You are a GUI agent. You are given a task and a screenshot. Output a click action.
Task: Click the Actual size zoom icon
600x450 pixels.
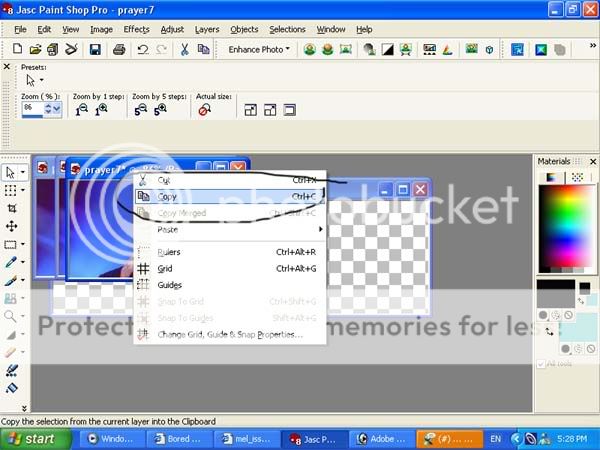[x=204, y=110]
